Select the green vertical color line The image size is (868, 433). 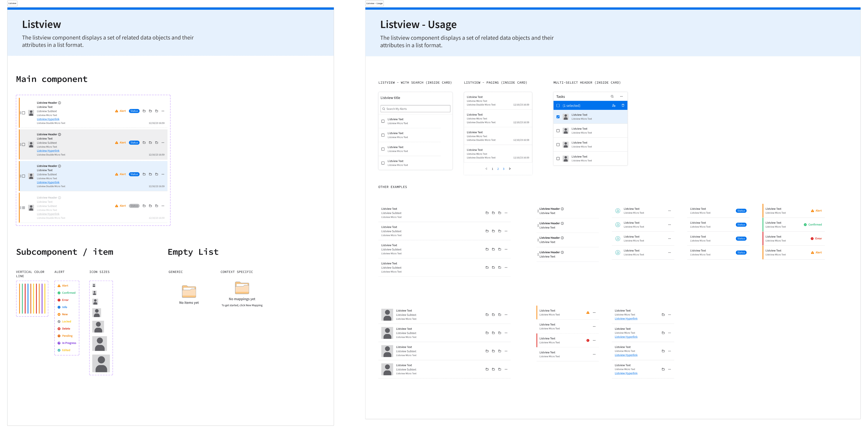22,298
